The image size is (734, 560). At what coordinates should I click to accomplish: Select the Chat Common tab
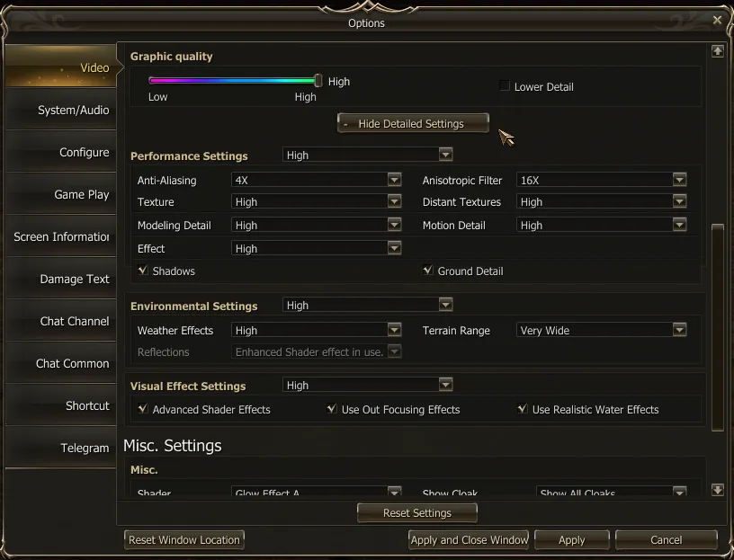point(61,363)
